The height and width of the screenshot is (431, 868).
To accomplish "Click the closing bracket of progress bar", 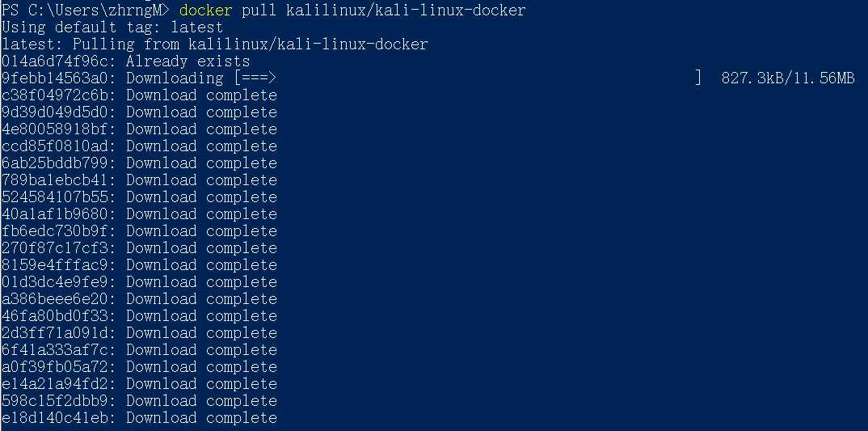I will point(698,78).
